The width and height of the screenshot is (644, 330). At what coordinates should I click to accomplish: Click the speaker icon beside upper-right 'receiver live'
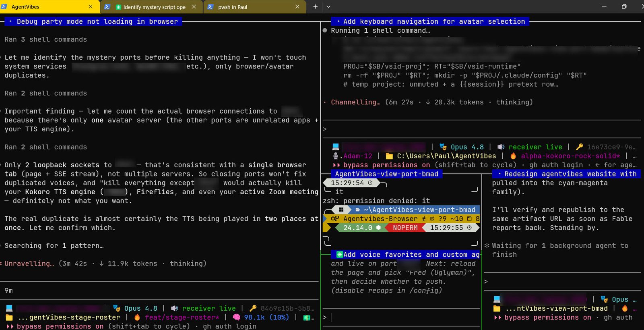coord(501,147)
